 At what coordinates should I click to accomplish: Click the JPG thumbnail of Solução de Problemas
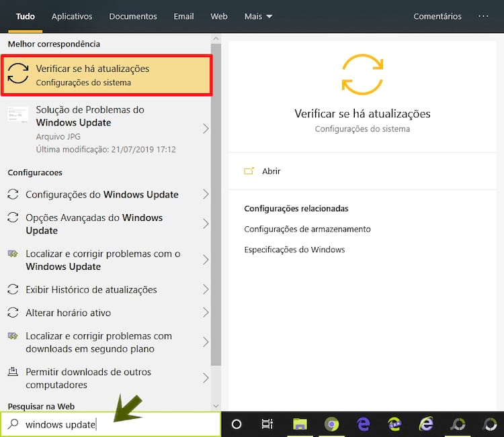point(18,114)
